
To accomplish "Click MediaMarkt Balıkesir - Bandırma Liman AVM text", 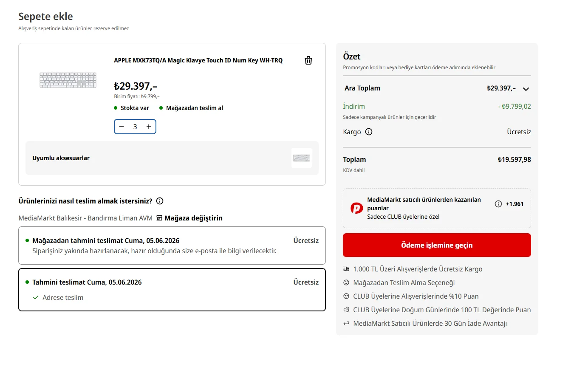I will point(85,218).
